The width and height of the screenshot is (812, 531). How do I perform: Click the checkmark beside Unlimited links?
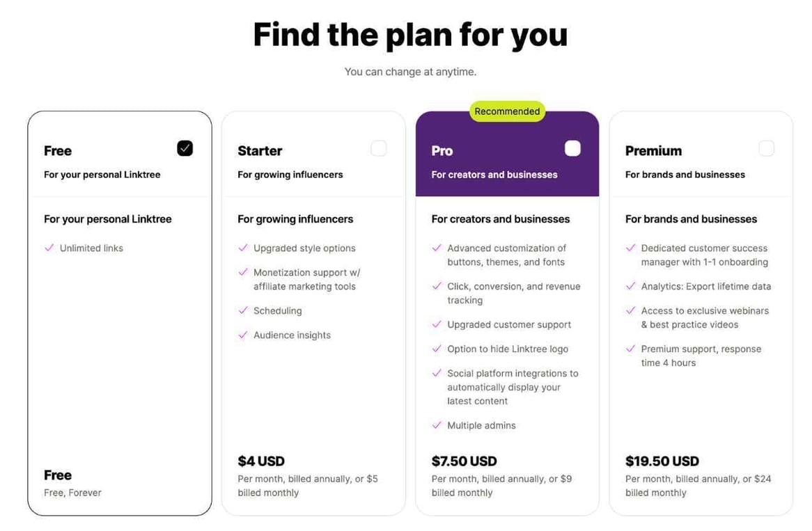(x=49, y=248)
